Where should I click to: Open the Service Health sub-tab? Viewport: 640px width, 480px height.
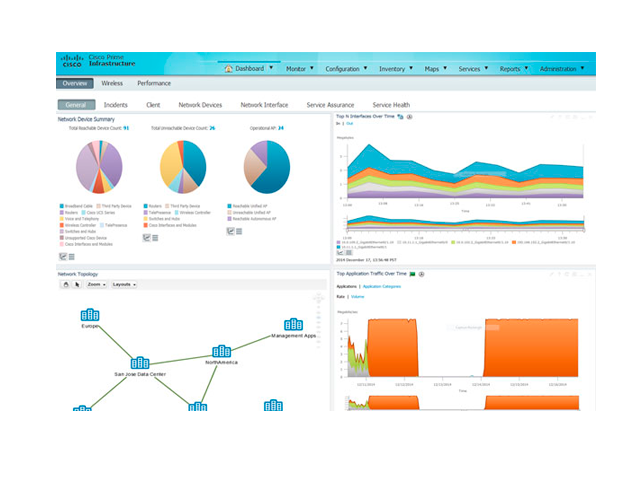click(x=391, y=105)
